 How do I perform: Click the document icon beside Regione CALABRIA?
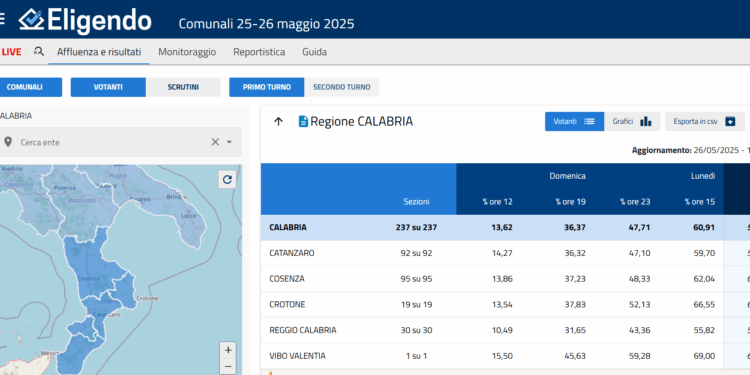tap(303, 121)
